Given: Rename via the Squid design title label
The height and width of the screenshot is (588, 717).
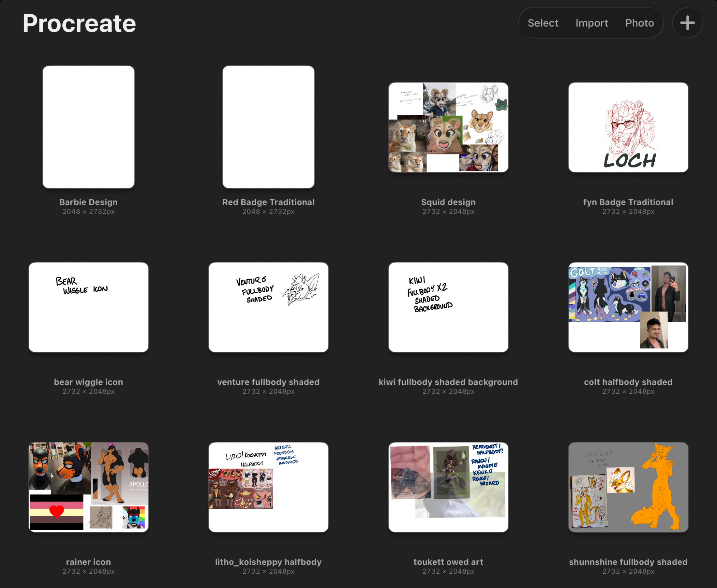Looking at the screenshot, I should click(448, 202).
